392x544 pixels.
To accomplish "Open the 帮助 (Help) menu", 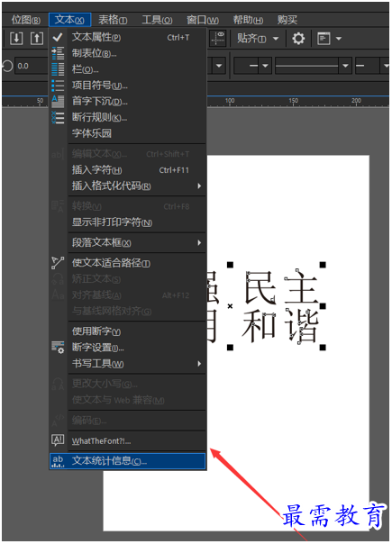I will (x=248, y=20).
